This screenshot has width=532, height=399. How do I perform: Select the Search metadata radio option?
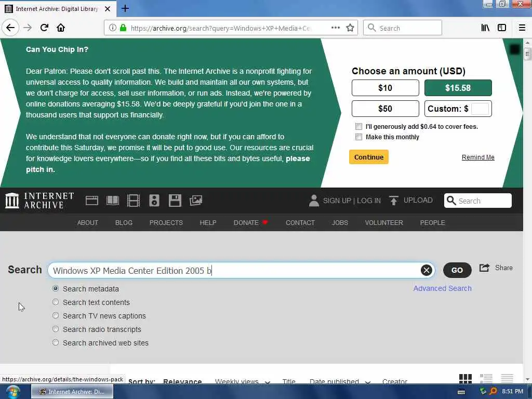click(x=56, y=288)
